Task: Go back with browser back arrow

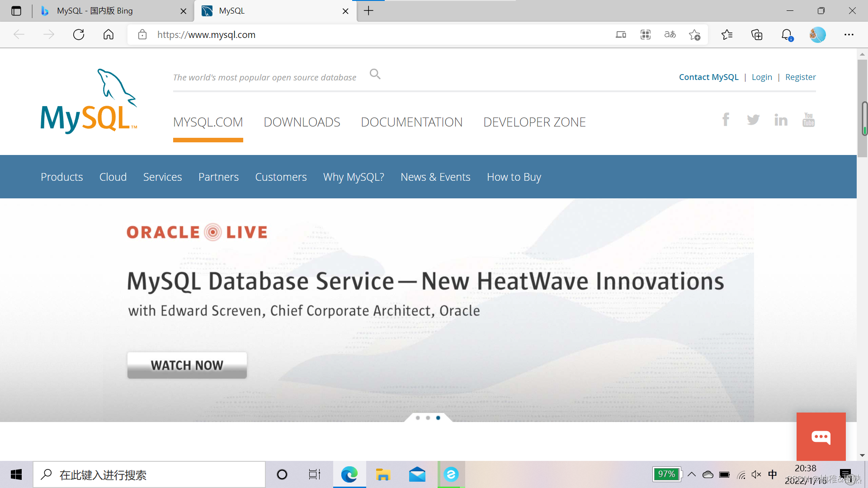Action: 19,35
